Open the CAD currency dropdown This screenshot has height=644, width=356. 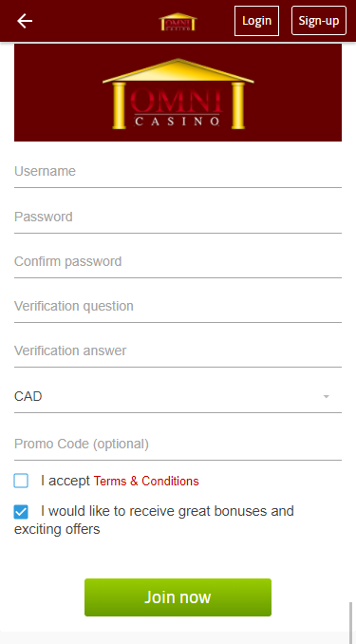[178, 397]
